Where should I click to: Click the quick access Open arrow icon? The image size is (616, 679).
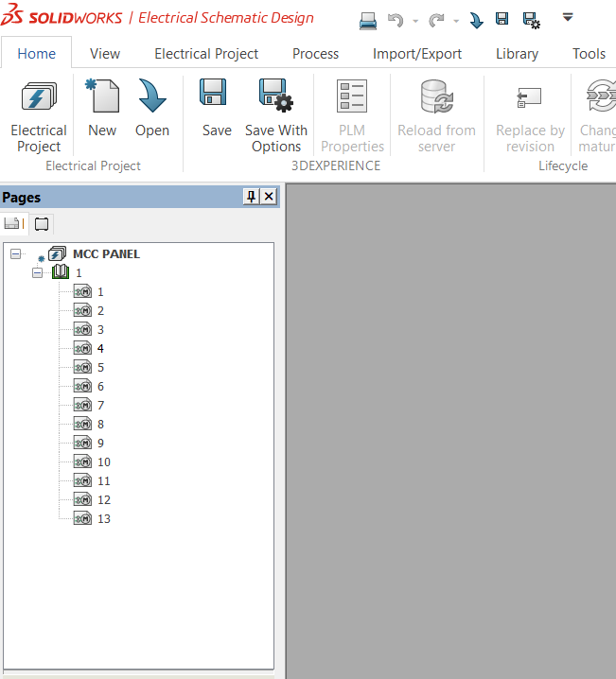pyautogui.click(x=476, y=21)
